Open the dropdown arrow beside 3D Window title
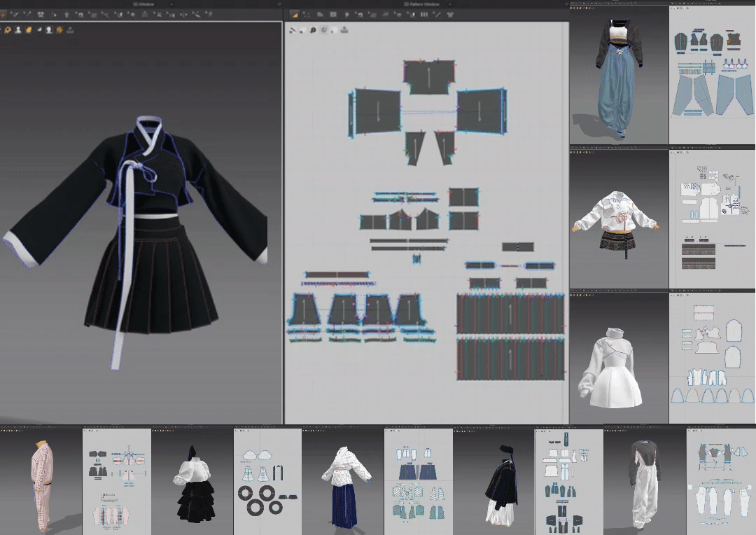This screenshot has width=756, height=535. 173,4
